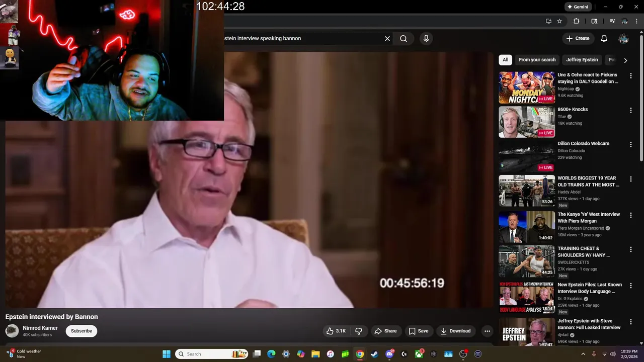This screenshot has height=362, width=644.
Task: Open options for Worlds Biggest 19 Year video
Action: click(x=631, y=179)
